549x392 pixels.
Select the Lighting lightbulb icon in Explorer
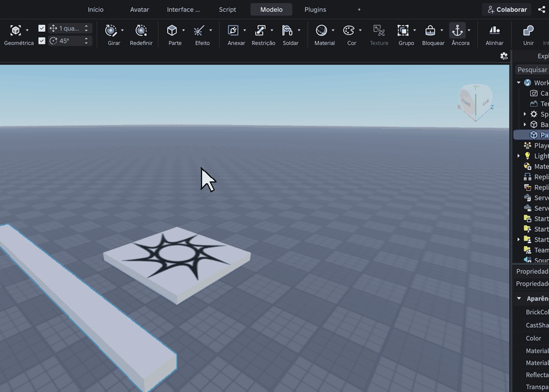pyautogui.click(x=527, y=156)
